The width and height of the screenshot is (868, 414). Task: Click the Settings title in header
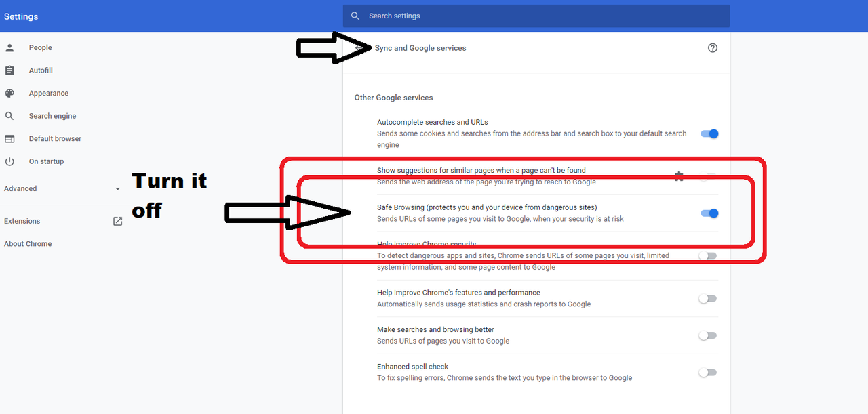click(21, 16)
